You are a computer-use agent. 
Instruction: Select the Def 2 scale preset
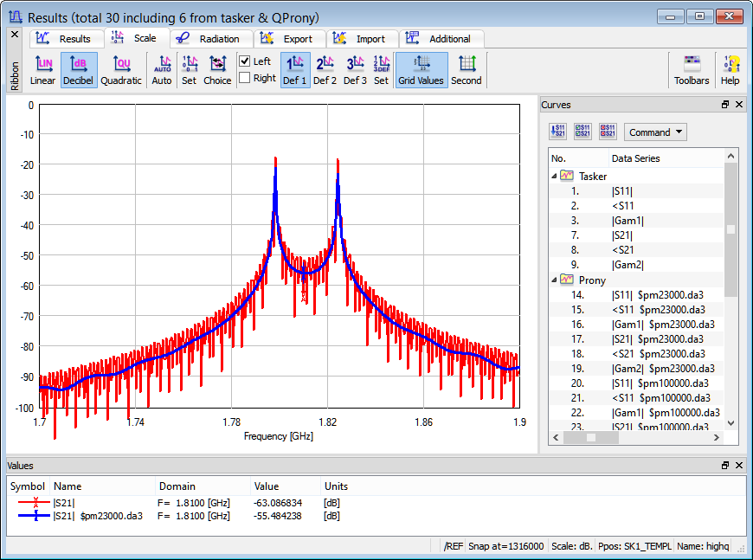pos(325,70)
